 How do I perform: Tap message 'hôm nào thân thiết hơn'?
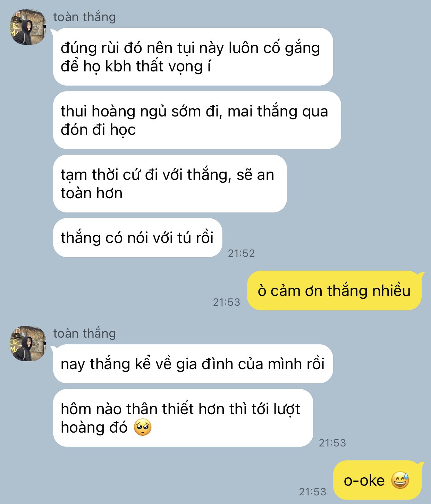tap(183, 418)
